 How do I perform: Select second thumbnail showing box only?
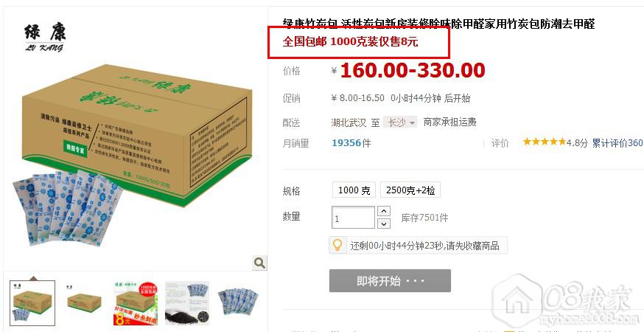pyautogui.click(x=84, y=303)
